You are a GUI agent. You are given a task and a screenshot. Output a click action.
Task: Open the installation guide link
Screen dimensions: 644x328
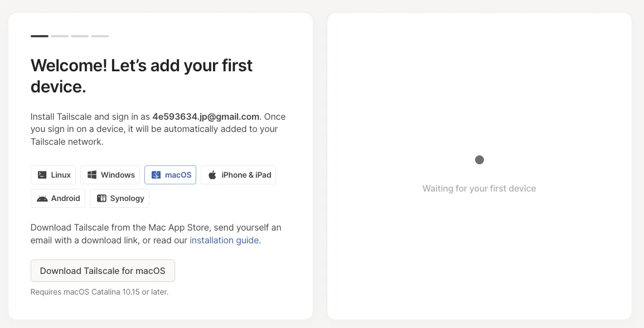click(224, 240)
